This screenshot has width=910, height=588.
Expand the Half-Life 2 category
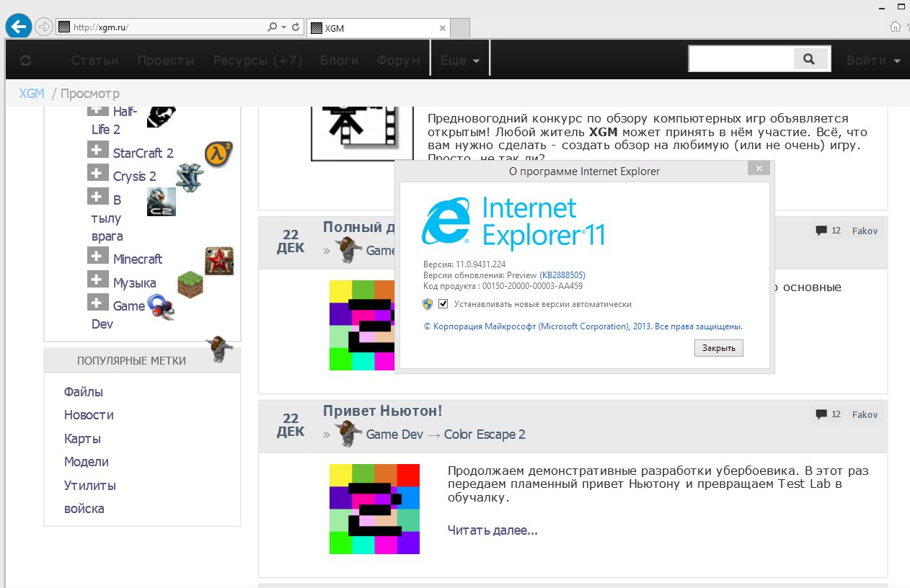tap(98, 110)
